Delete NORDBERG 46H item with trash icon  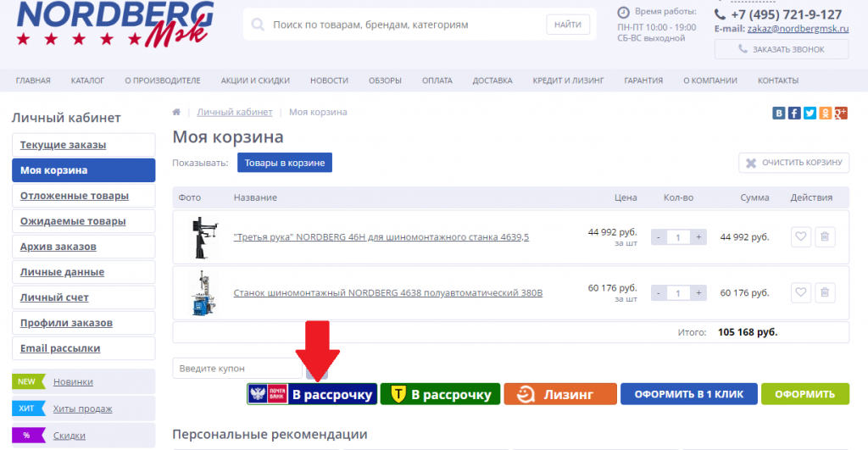(x=825, y=237)
